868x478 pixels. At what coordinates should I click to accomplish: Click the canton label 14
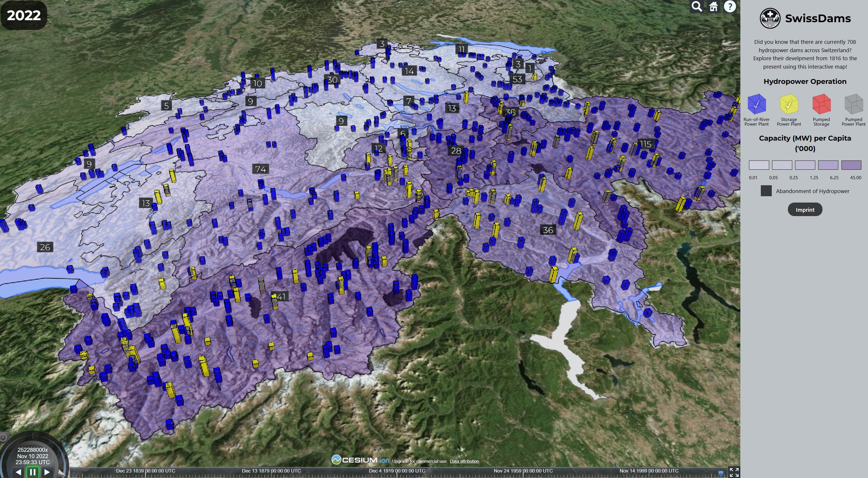tap(409, 71)
